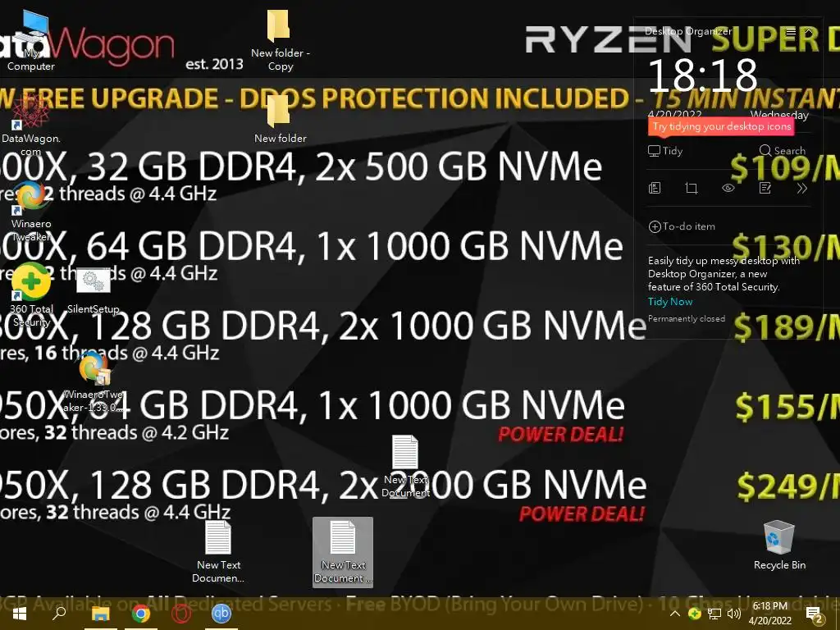Click the 18:18 clock in Desktop Organizer
The height and width of the screenshot is (630, 840).
pyautogui.click(x=702, y=75)
